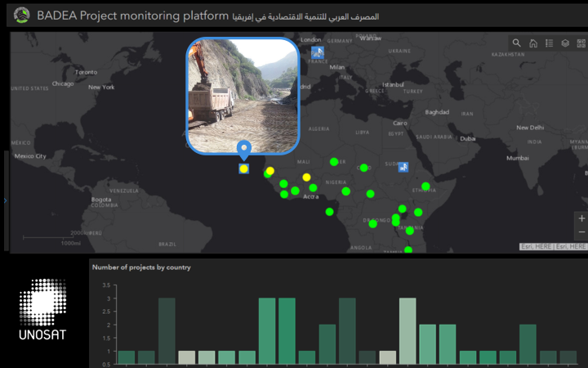Click the Bogota label on map
This screenshot has height=368, width=588.
pyautogui.click(x=101, y=200)
